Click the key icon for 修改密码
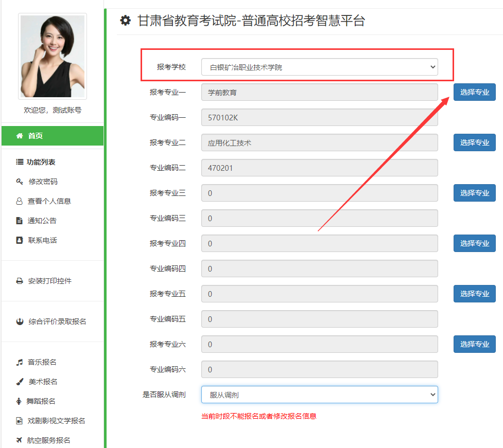The image size is (503, 448). tap(20, 182)
